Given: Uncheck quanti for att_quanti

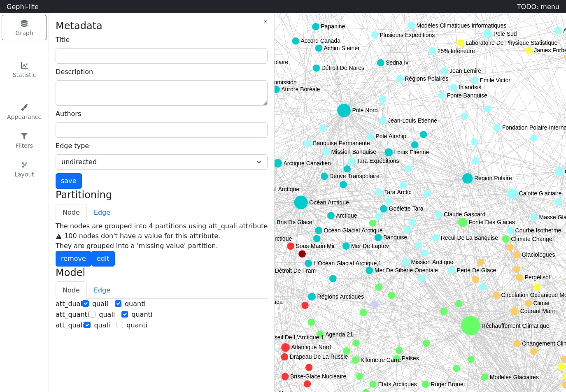Looking at the screenshot, I should click(x=125, y=314).
